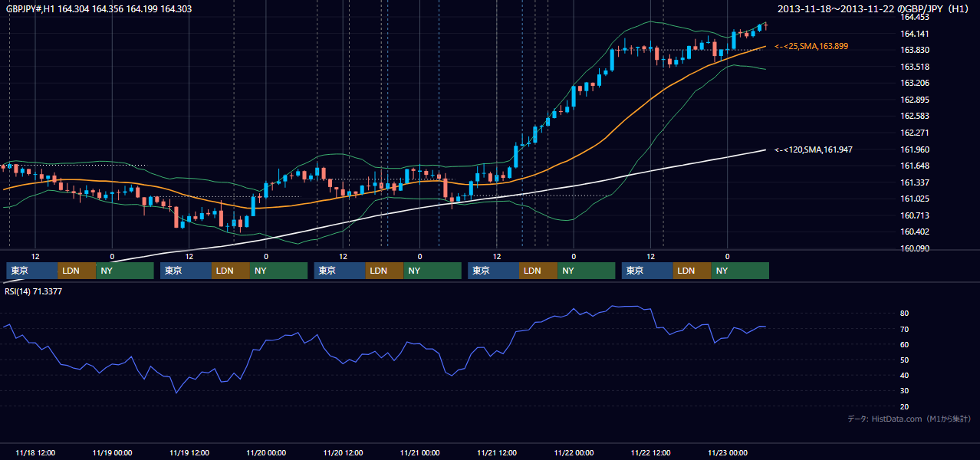Viewport: 980px width, 460px height.
Task: Click RSI scale value 20
Action: point(905,406)
